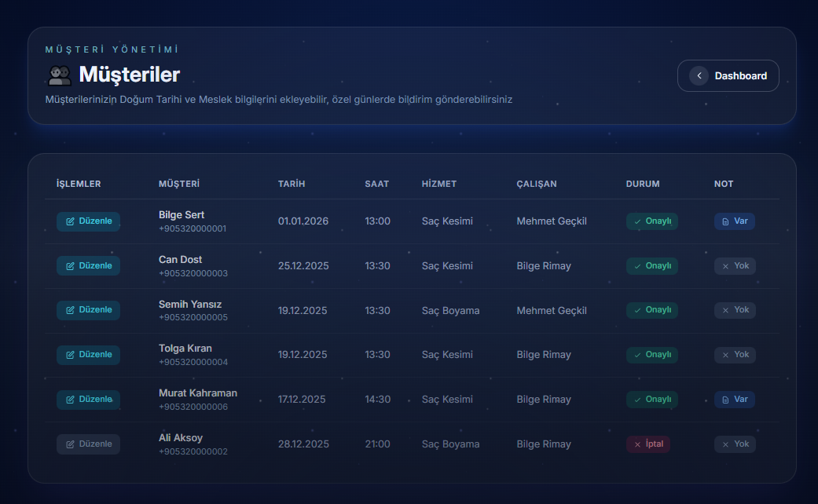
Task: Click the edit pencil icon in Bilge Sert's row
Action: [x=70, y=221]
